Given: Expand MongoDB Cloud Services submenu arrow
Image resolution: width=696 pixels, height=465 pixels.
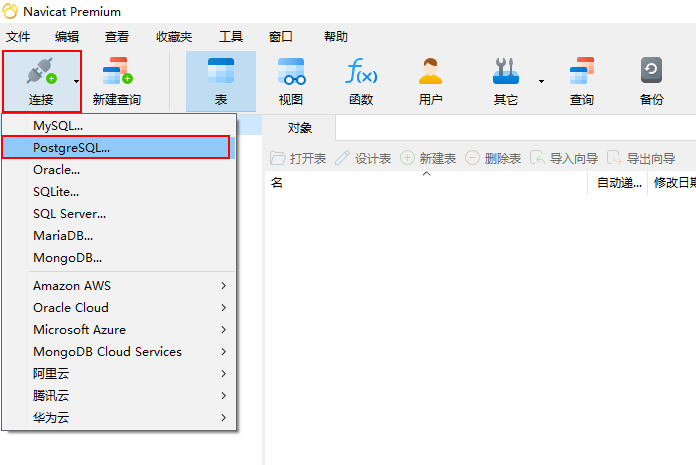Looking at the screenshot, I should [x=224, y=351].
